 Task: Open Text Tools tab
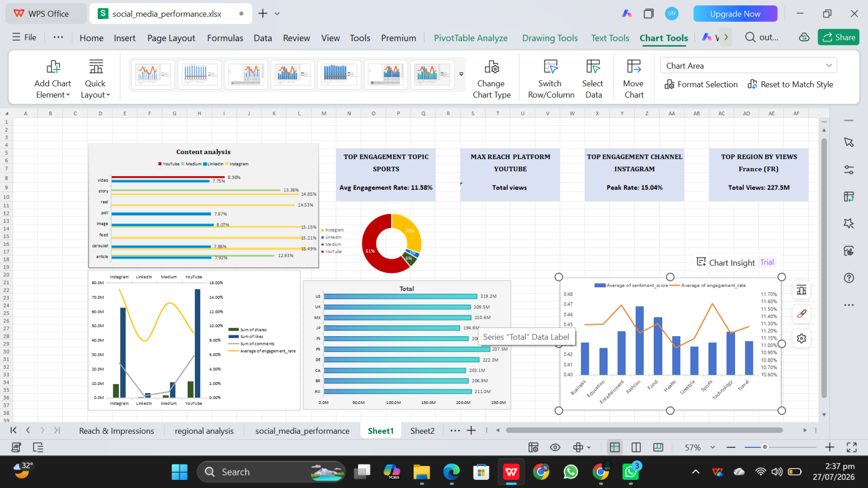[x=610, y=38]
